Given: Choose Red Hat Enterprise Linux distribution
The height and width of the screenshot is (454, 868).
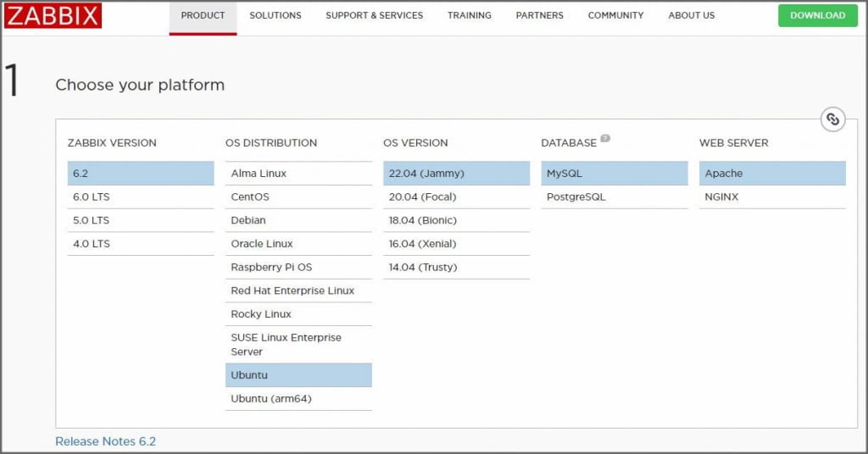Looking at the screenshot, I should coord(298,291).
